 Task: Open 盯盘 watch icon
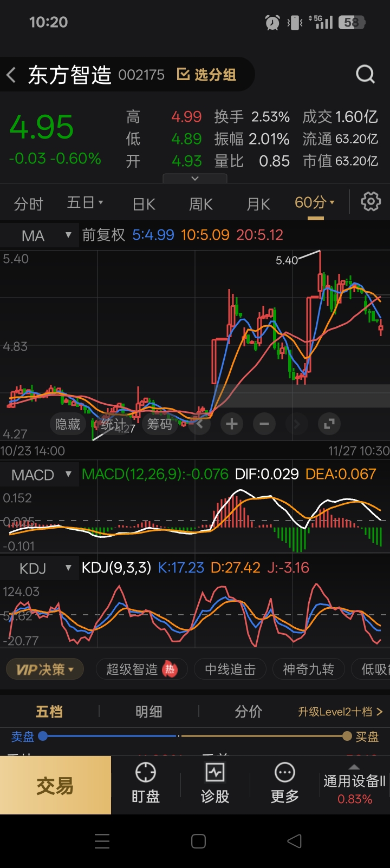146,784
